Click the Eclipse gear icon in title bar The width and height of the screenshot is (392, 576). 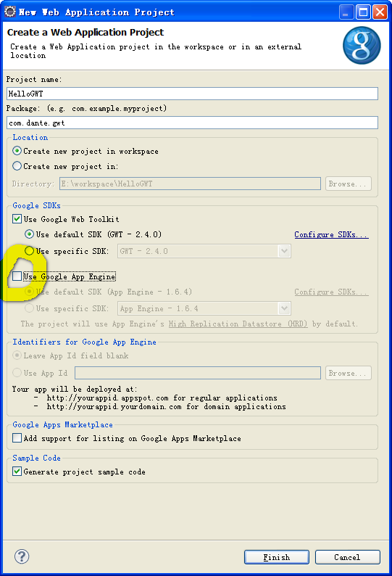tap(10, 12)
